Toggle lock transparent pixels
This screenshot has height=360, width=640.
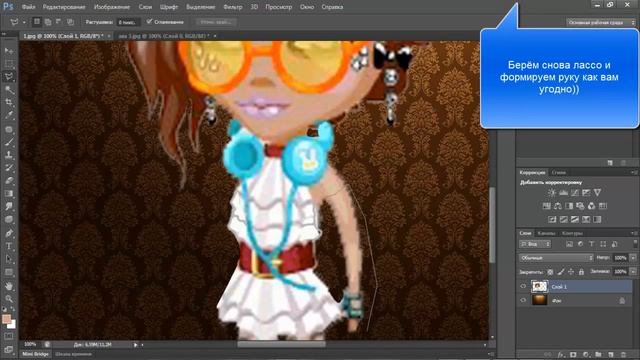pyautogui.click(x=550, y=272)
